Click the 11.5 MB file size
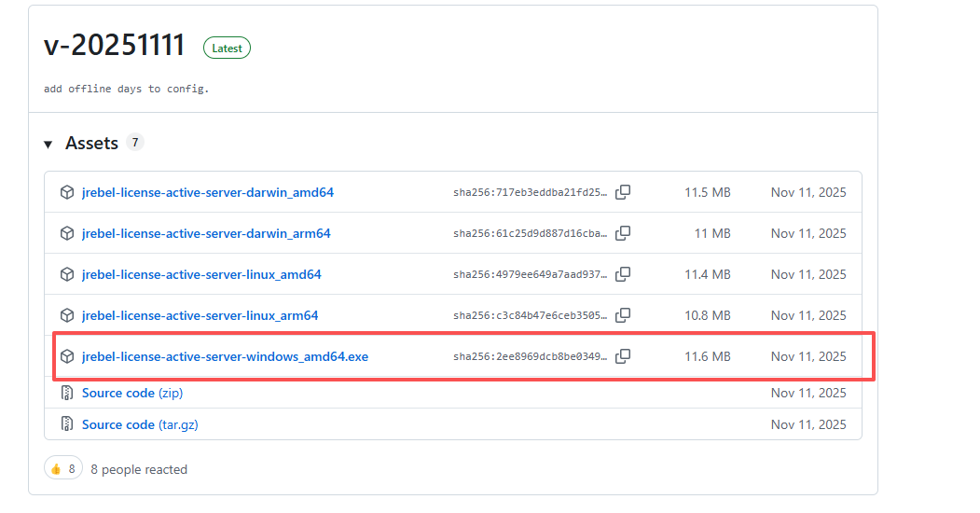980x513 pixels. point(708,192)
